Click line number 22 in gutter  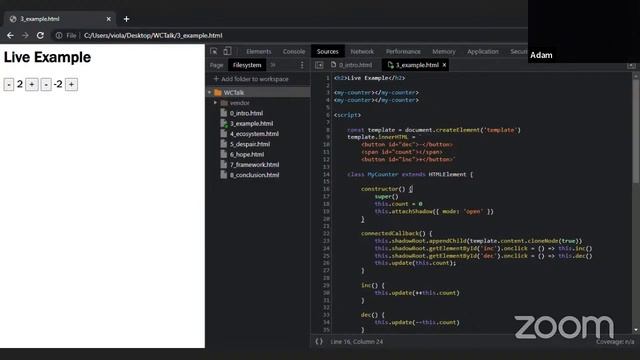coord(326,233)
